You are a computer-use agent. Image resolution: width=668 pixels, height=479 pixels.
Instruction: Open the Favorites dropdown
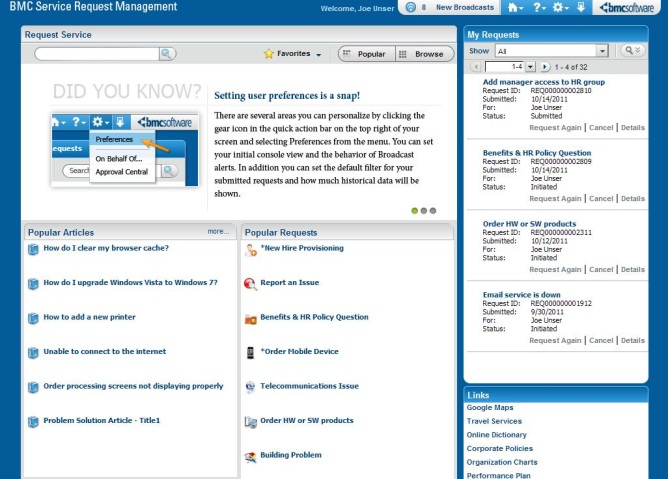pyautogui.click(x=291, y=54)
